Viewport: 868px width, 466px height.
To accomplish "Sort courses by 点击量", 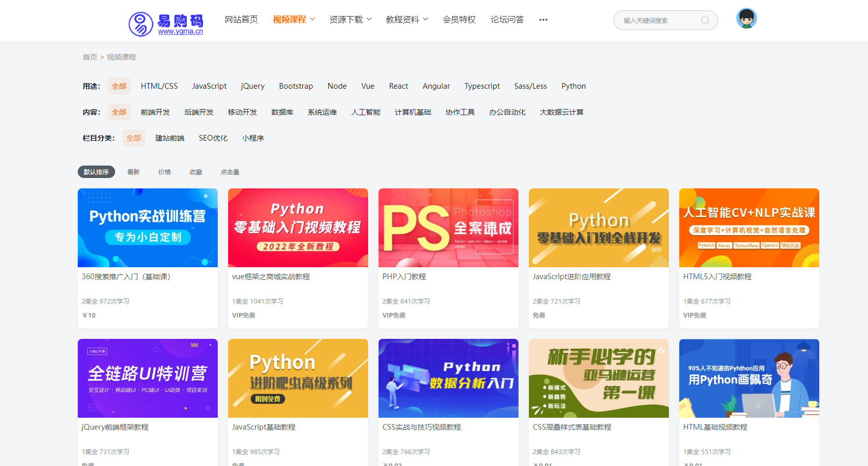I will (230, 172).
